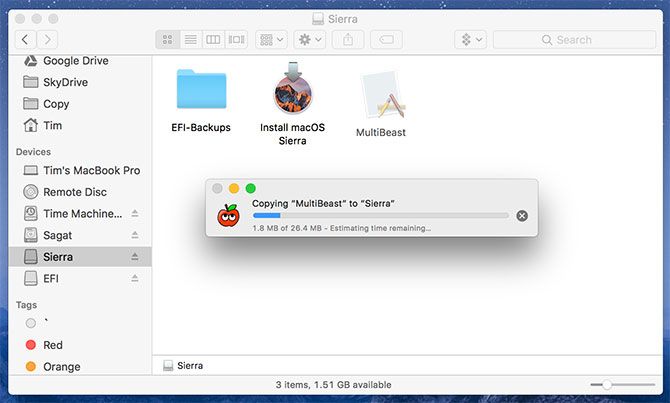Click the copy progress bar
670x403 pixels.
coord(381,215)
